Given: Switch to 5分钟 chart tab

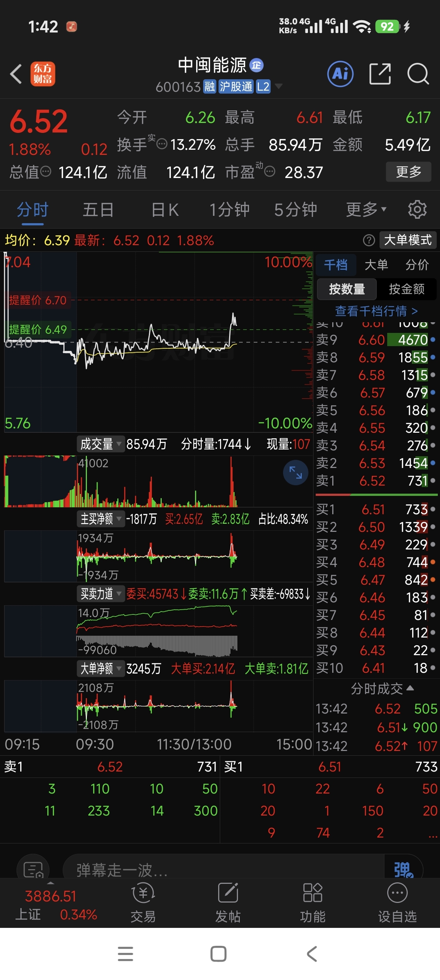Looking at the screenshot, I should 296,209.
